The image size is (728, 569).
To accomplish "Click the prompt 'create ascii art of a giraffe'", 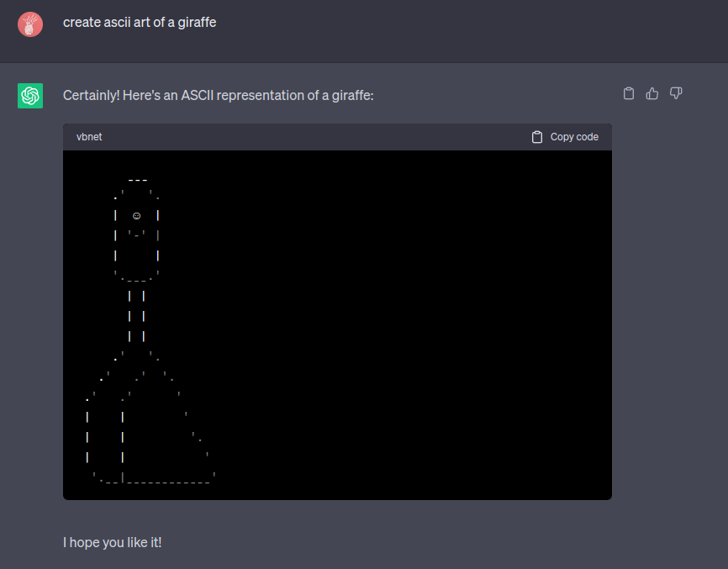I will tap(140, 23).
